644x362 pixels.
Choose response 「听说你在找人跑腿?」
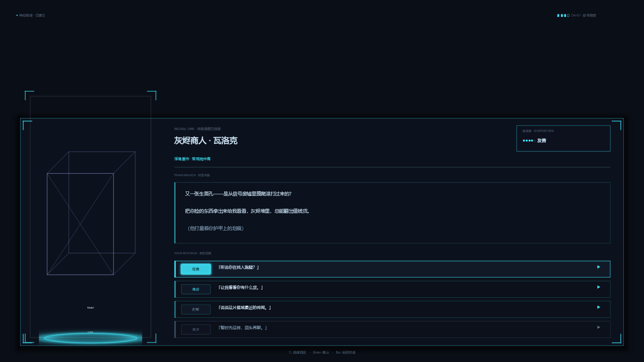point(392,269)
